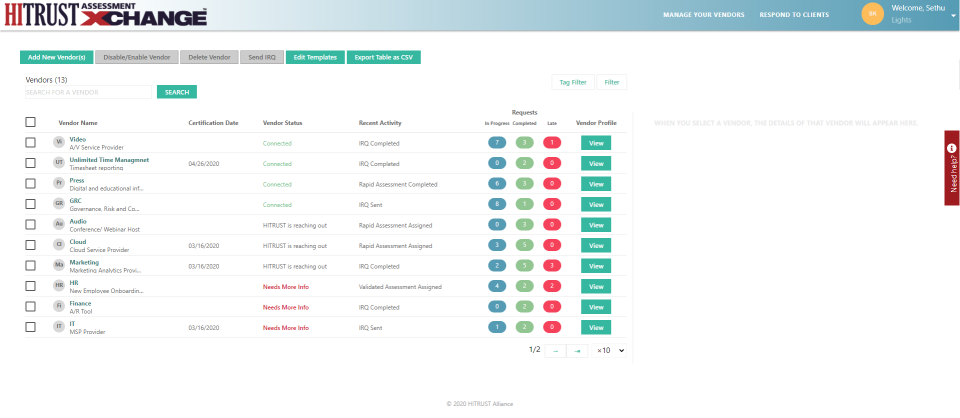960x418 pixels.
Task: Click Export Table as CSV button
Action: pos(384,58)
